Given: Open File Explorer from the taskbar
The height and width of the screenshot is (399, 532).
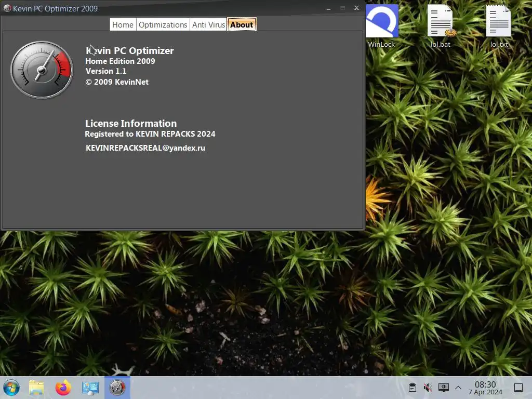Looking at the screenshot, I should pos(36,388).
